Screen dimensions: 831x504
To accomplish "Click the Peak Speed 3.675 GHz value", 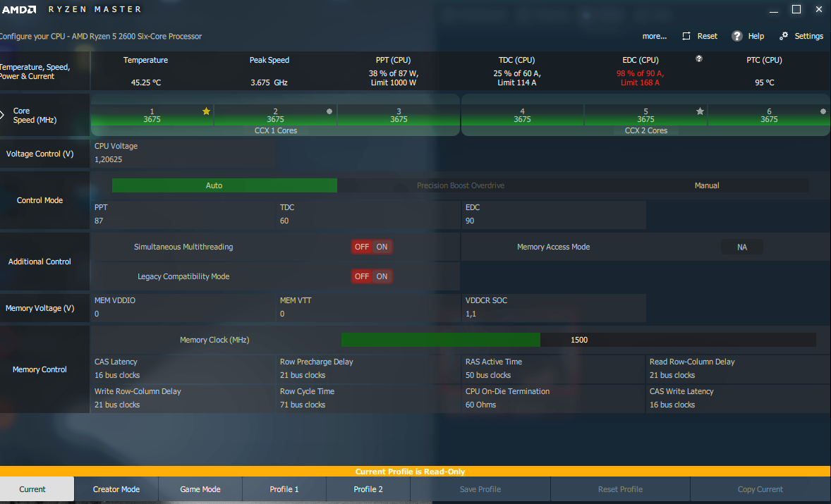I will [269, 82].
